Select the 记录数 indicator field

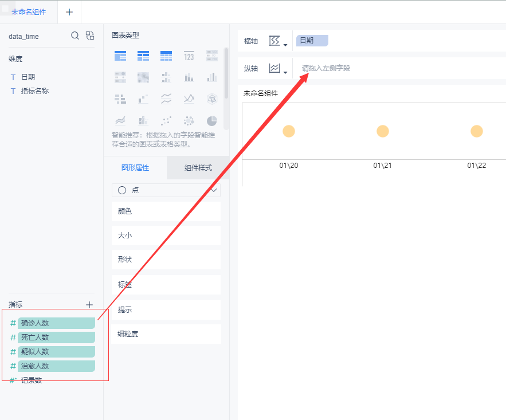[32, 380]
